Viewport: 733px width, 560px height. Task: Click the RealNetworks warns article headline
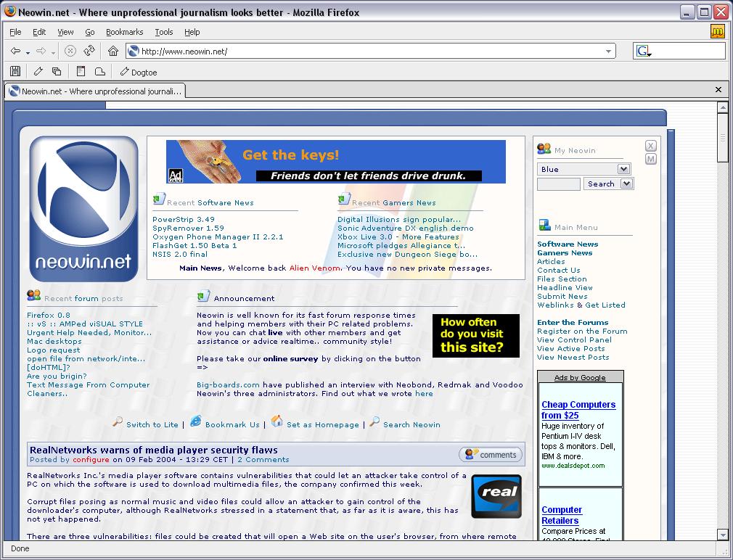click(153, 450)
